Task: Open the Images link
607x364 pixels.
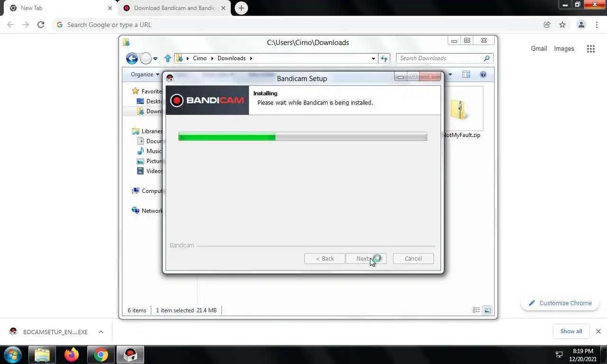Action: [x=564, y=48]
